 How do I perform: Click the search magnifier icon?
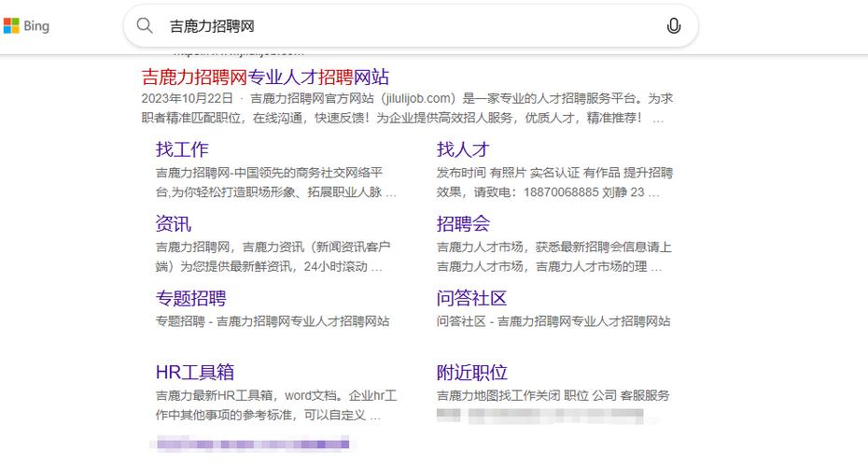(145, 25)
